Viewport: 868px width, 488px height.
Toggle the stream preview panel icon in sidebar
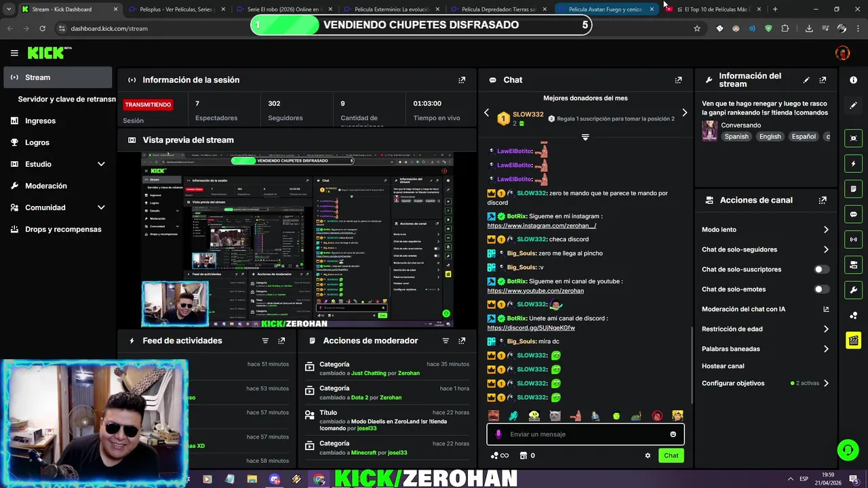[x=853, y=138]
